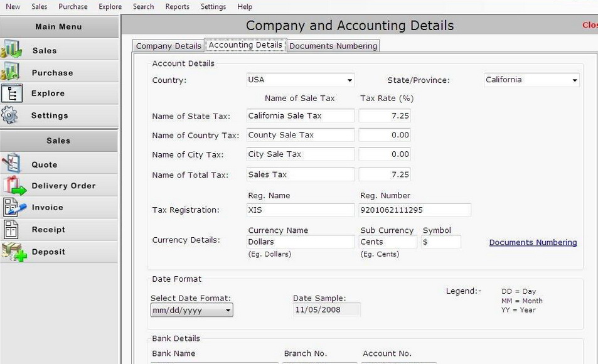Expand the Select Date Format dropdown

tap(191, 310)
